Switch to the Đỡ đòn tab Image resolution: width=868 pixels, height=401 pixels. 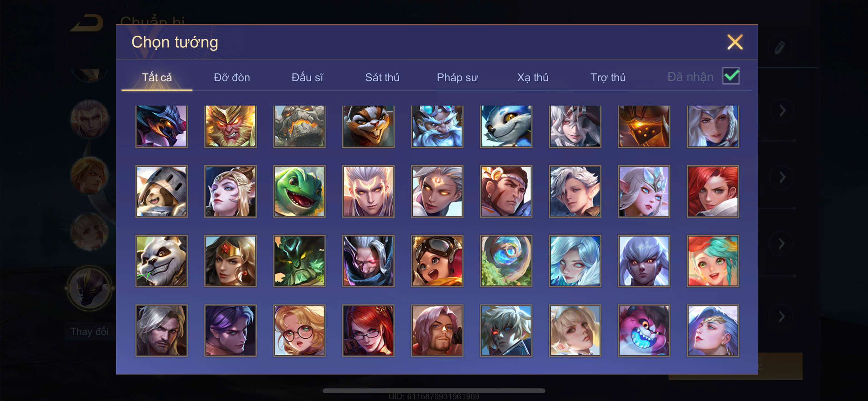232,77
